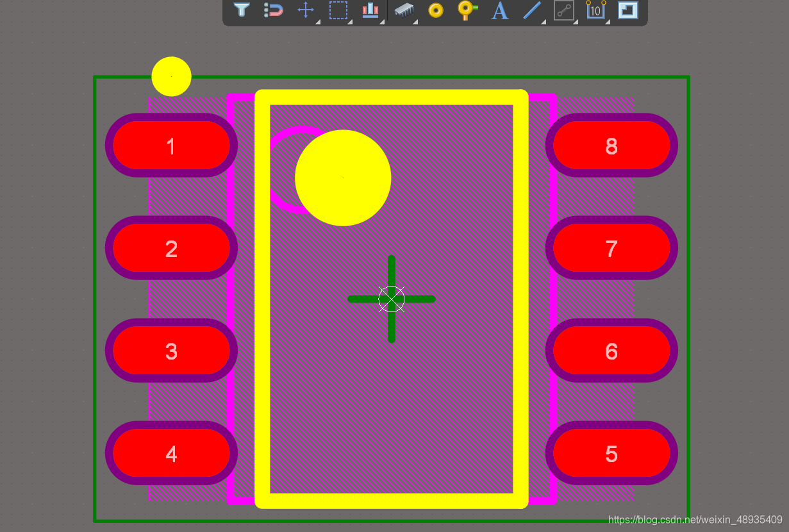Image resolution: width=789 pixels, height=532 pixels.
Task: Click pad 5 on the footprint
Action: pyautogui.click(x=611, y=453)
